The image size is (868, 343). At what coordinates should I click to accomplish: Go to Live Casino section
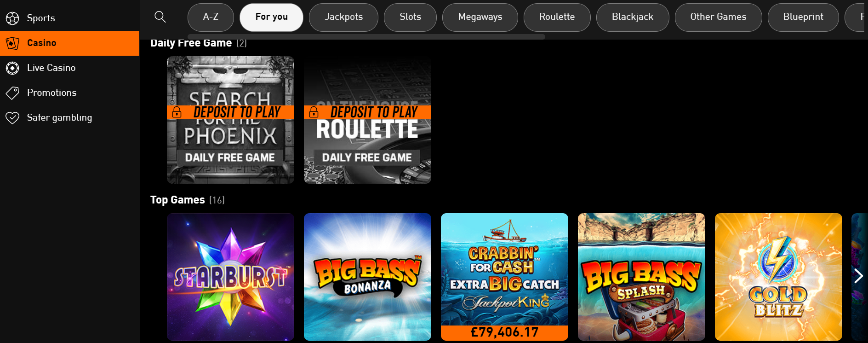point(51,68)
